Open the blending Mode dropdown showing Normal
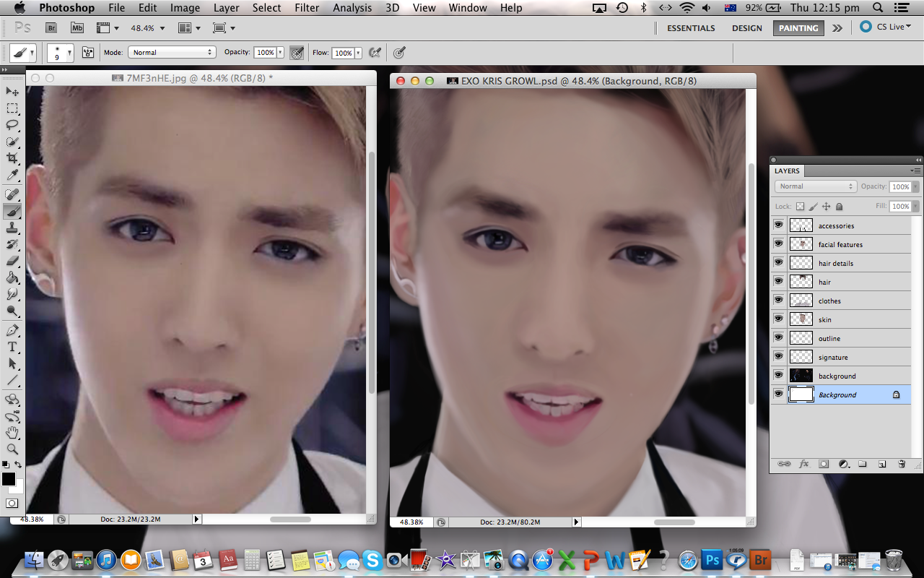The height and width of the screenshot is (578, 924). click(x=815, y=186)
